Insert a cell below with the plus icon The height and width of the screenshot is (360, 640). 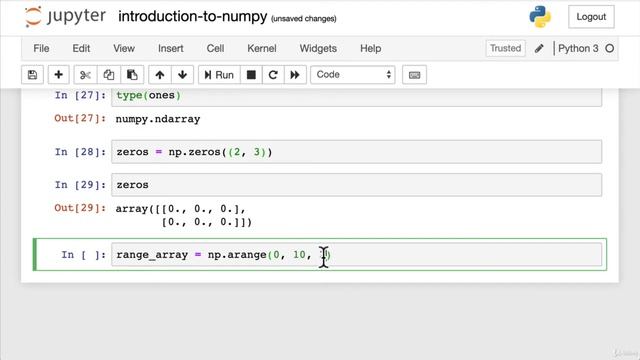58,75
